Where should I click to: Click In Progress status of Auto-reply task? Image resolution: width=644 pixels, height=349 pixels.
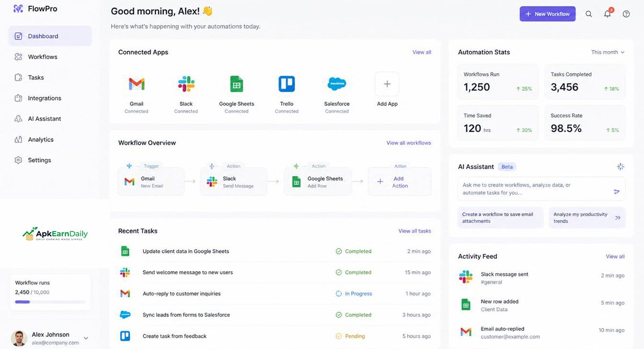(x=354, y=294)
